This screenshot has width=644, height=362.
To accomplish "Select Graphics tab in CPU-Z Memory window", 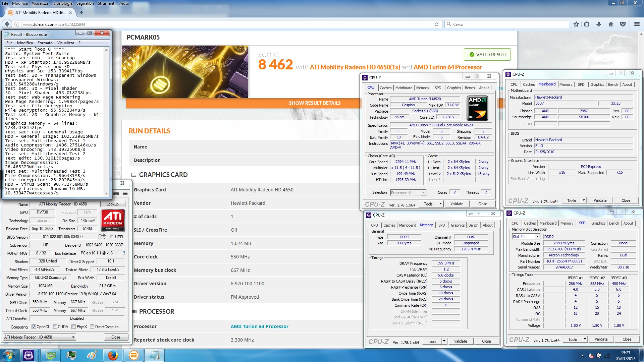I will point(458,225).
